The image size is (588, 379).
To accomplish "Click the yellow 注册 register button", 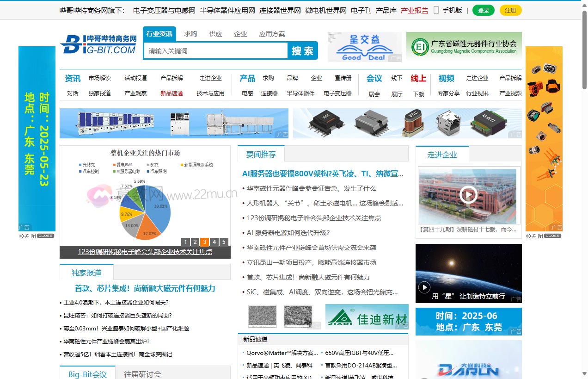I will 510,10.
